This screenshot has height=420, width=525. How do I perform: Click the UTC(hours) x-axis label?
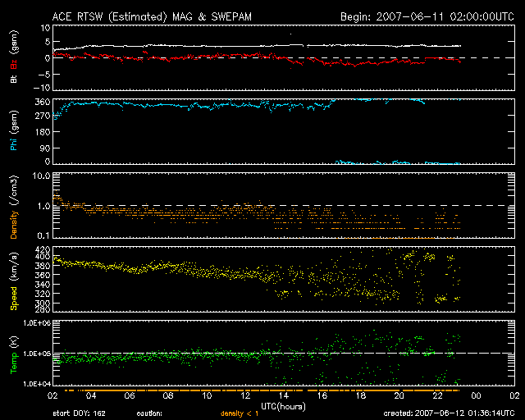click(x=284, y=405)
